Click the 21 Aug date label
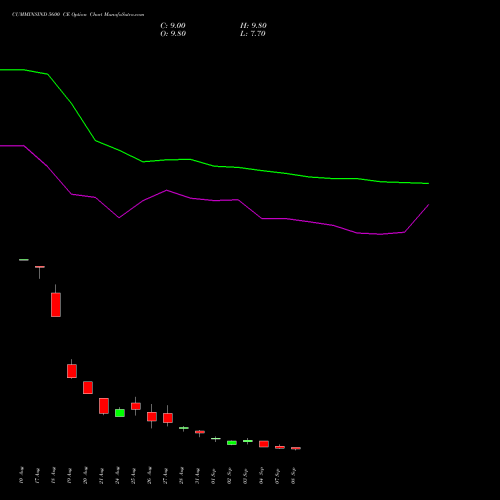The height and width of the screenshot is (500, 500). (101, 475)
